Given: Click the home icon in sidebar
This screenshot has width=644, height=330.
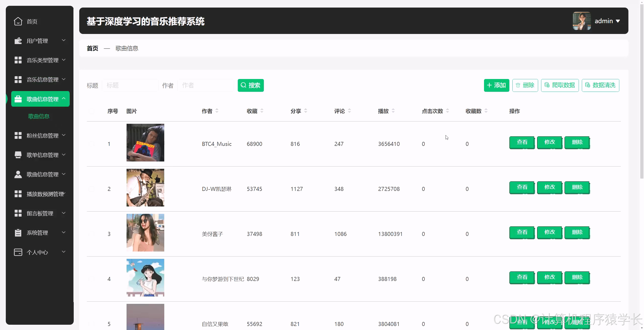Looking at the screenshot, I should coord(18,21).
